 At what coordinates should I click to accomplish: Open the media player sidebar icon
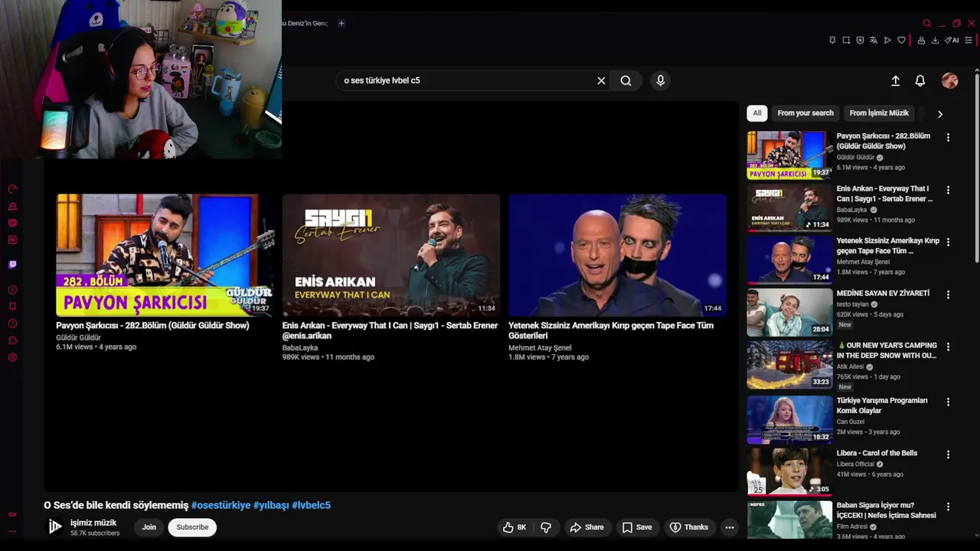(12, 290)
